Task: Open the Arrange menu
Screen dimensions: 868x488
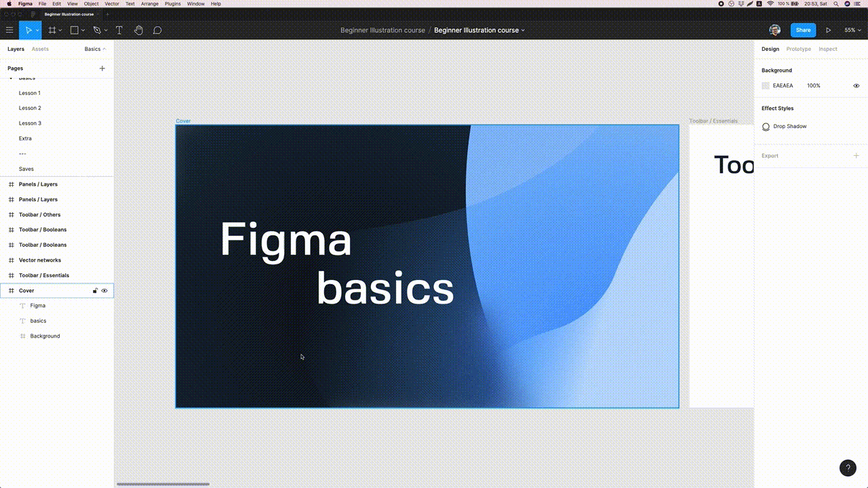Action: [150, 4]
